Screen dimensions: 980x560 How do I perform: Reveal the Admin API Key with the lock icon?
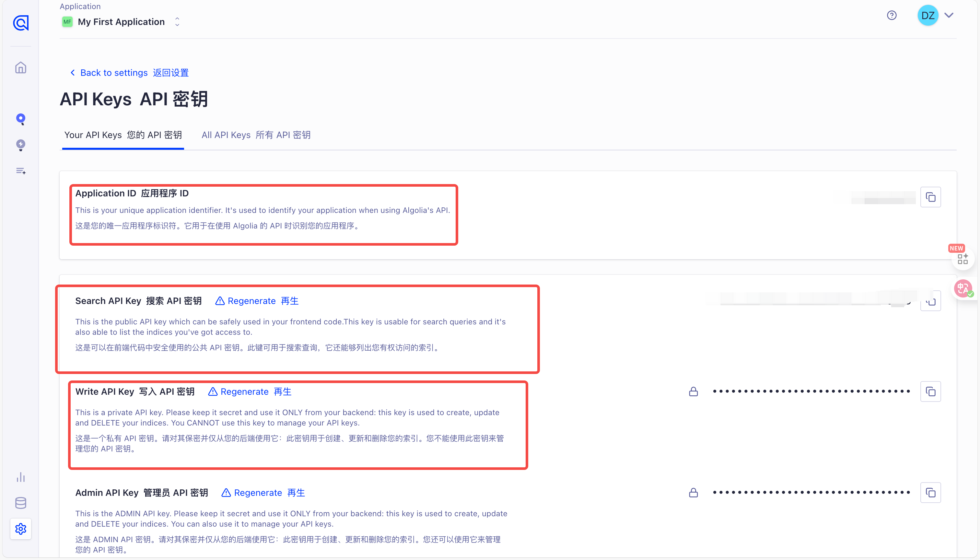pos(693,493)
